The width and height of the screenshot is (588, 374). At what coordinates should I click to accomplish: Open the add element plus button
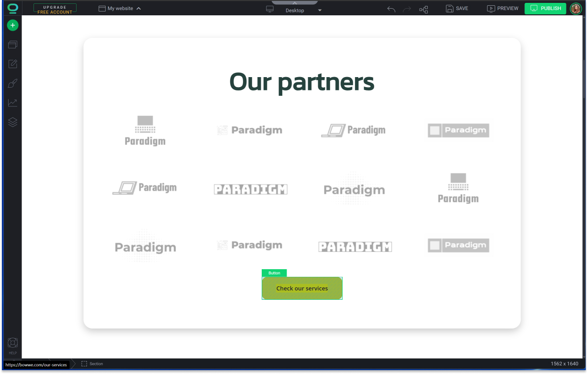point(12,25)
